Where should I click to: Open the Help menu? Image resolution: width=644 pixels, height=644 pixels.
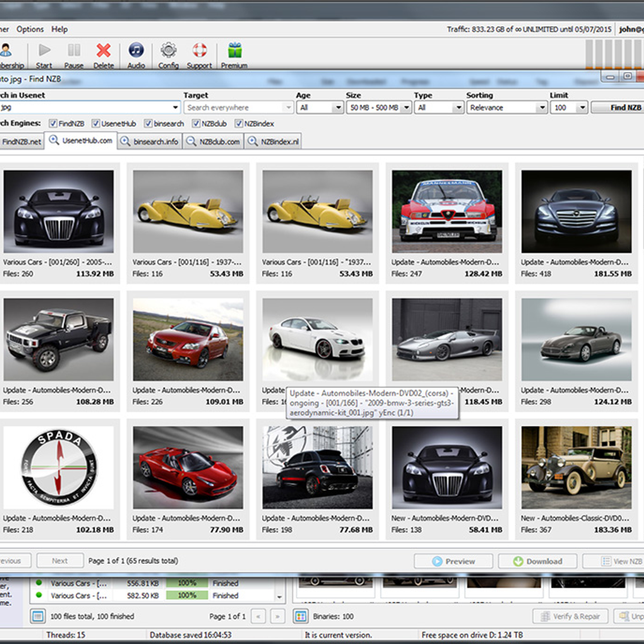pos(60,29)
